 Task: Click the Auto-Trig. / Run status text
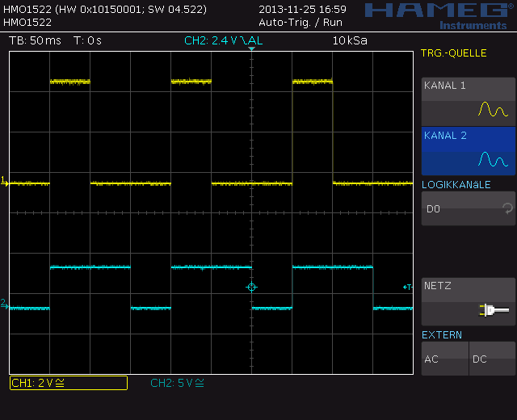301,23
